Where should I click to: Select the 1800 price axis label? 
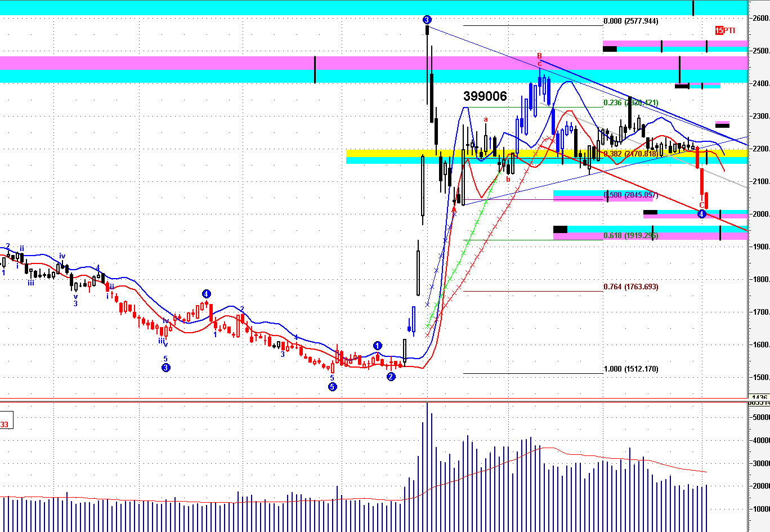point(760,279)
